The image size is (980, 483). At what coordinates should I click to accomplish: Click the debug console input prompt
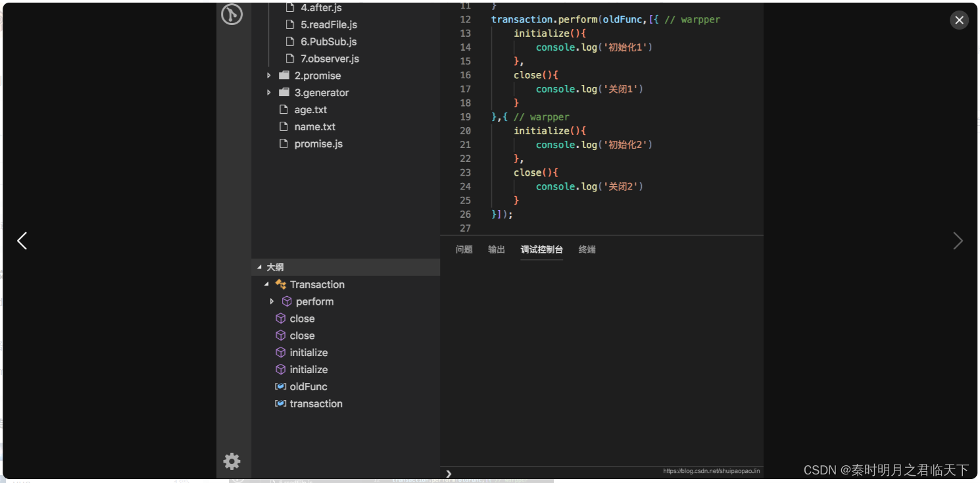click(x=449, y=474)
